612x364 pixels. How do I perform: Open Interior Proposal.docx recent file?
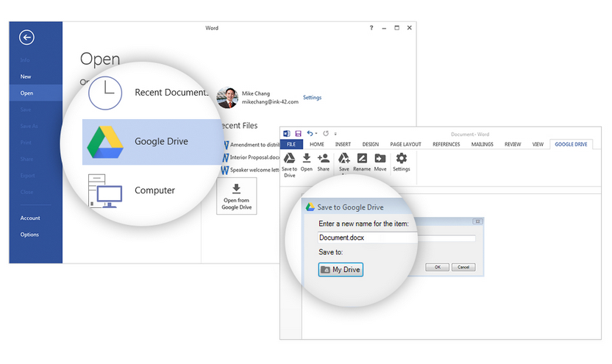tap(252, 157)
